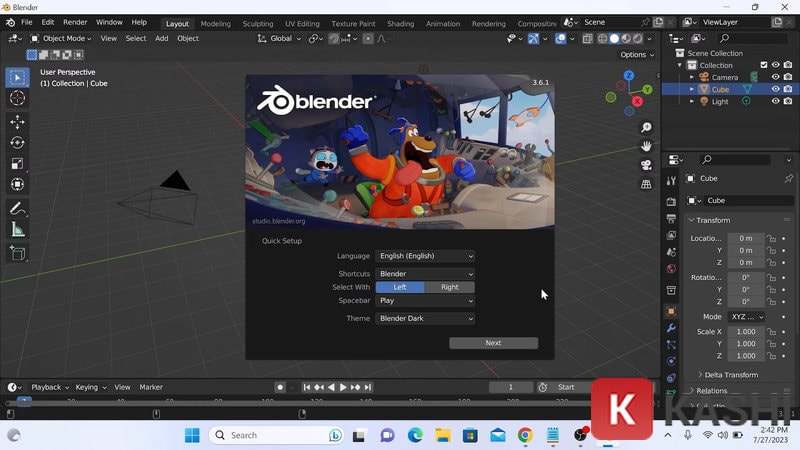Open the Render properties tab
The width and height of the screenshot is (800, 450).
(671, 202)
